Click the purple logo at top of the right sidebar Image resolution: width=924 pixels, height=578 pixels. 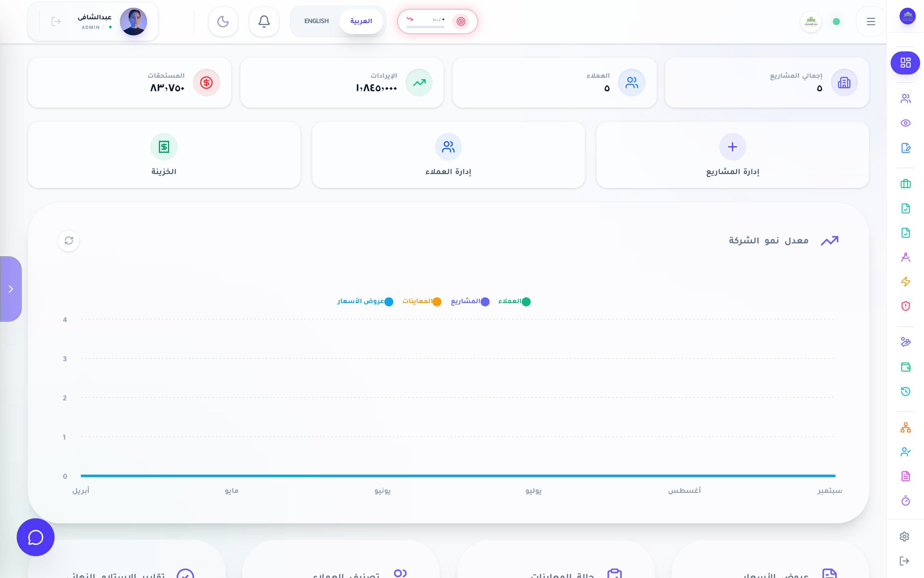point(907,16)
